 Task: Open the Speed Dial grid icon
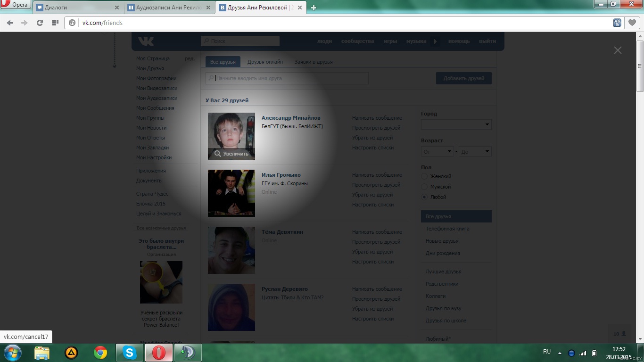tap(55, 23)
